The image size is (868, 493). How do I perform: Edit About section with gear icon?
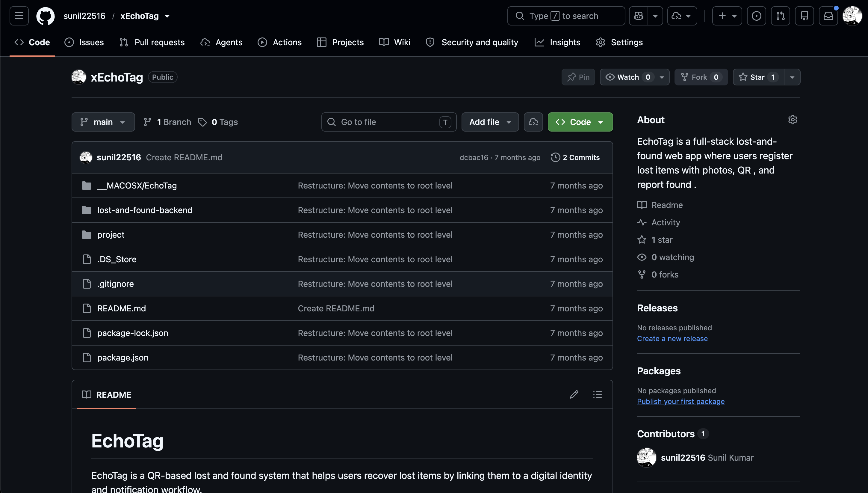[x=793, y=120]
